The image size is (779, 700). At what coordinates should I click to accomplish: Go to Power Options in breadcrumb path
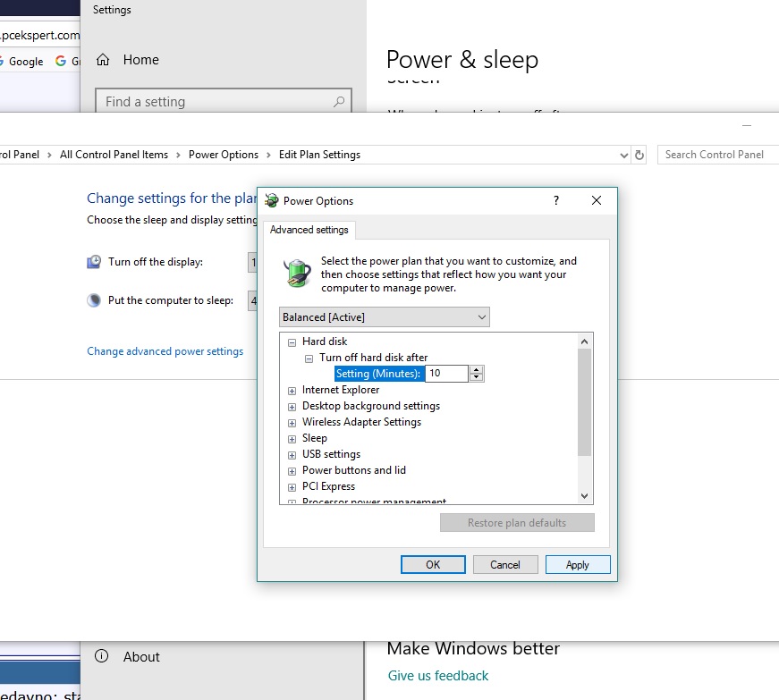223,155
